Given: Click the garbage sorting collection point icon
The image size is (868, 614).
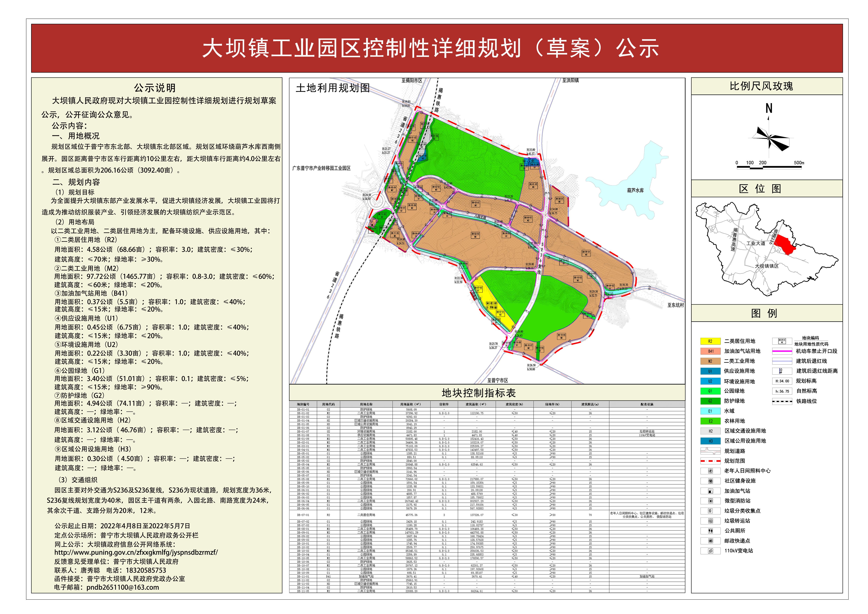Looking at the screenshot, I should click(x=710, y=511).
